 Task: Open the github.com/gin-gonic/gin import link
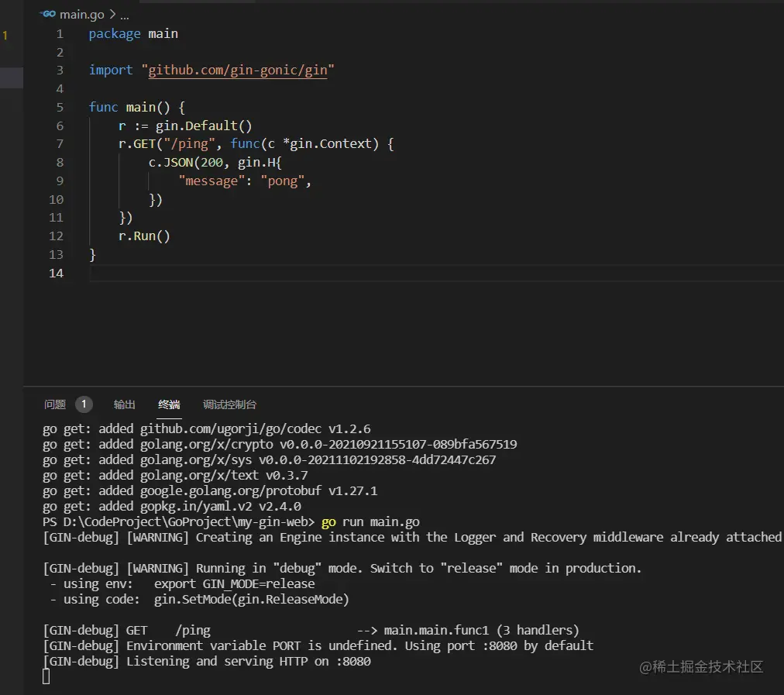coord(238,71)
